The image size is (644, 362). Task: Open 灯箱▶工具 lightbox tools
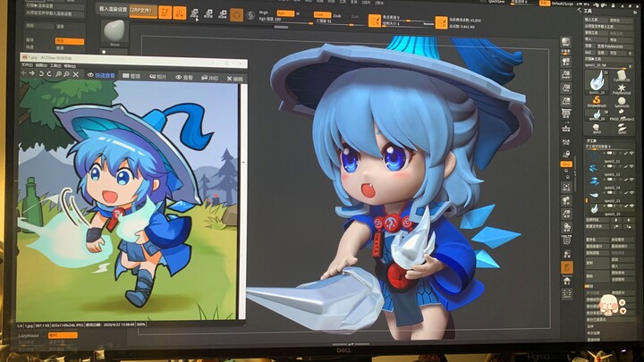(609, 59)
